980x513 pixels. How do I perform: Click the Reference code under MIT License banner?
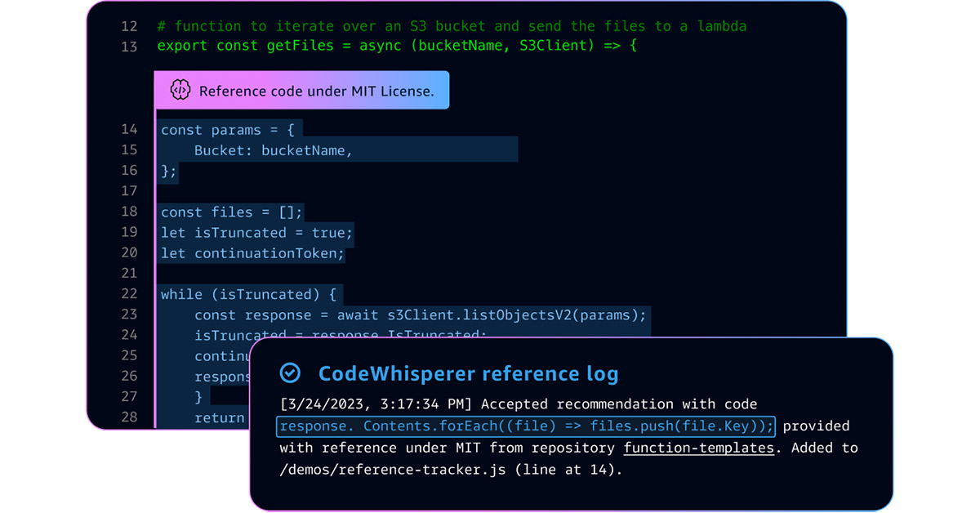pos(301,91)
